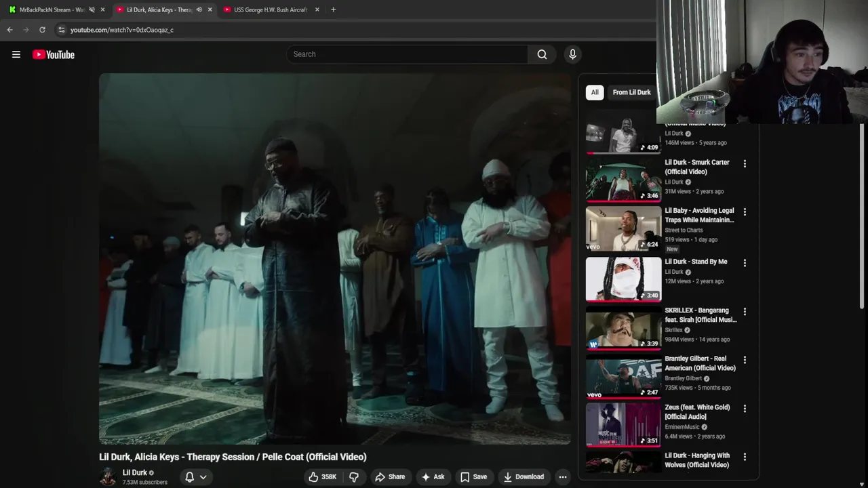Open EminemMusic channel name
This screenshot has width=868, height=488.
682,427
